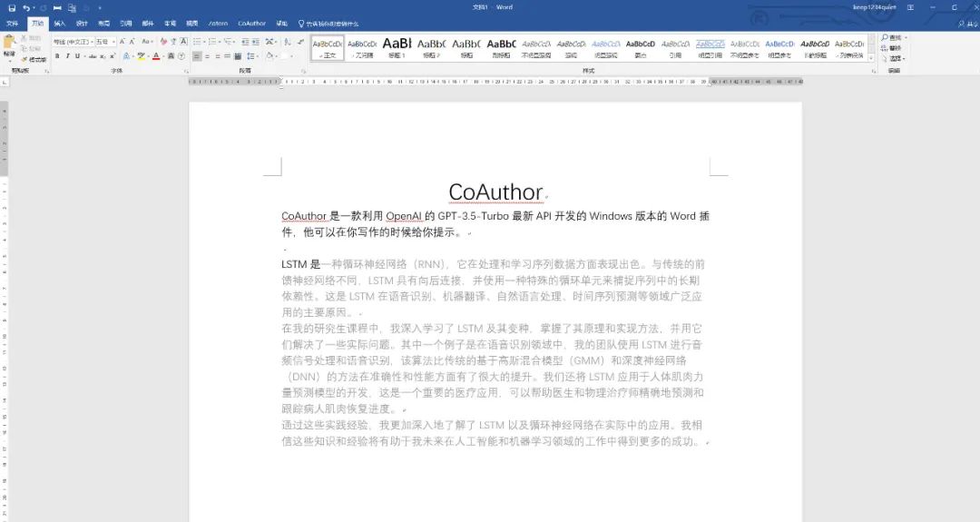Click the keep1234quiet account name
The image size is (980, 522).
[x=874, y=7]
